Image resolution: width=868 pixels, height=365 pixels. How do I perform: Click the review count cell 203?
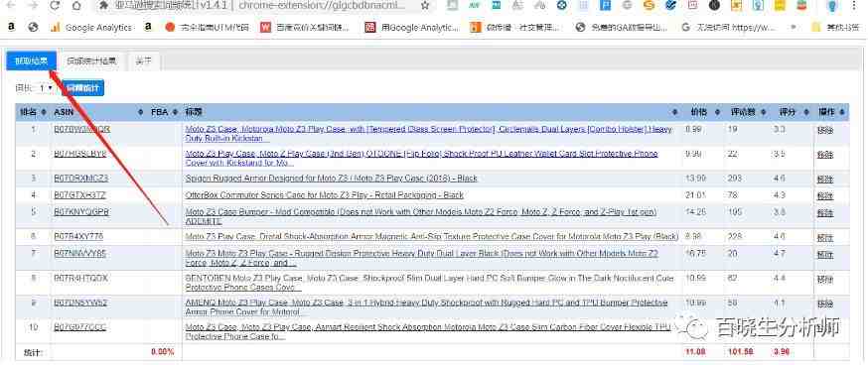point(734,179)
